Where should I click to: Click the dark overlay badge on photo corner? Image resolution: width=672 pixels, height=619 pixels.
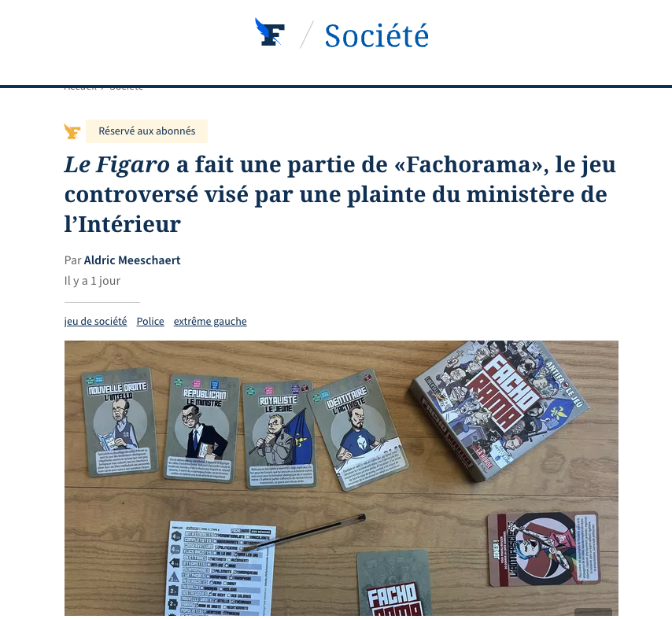pos(593,612)
